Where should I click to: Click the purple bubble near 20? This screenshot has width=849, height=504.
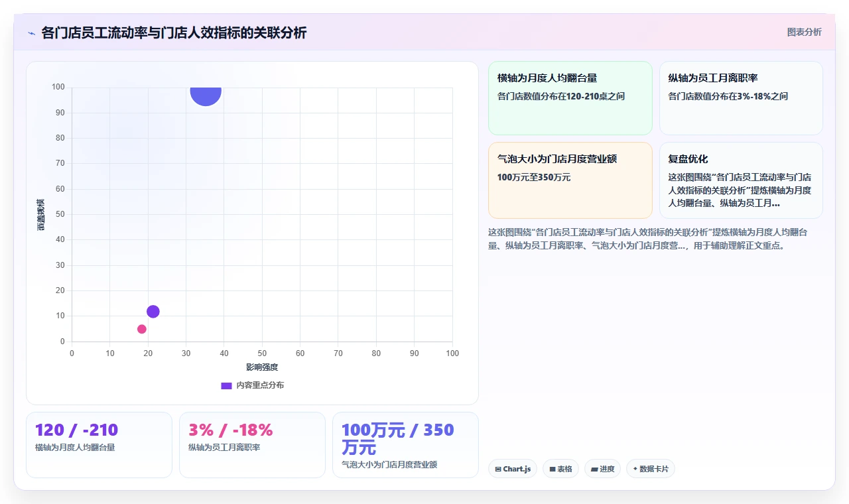153,312
